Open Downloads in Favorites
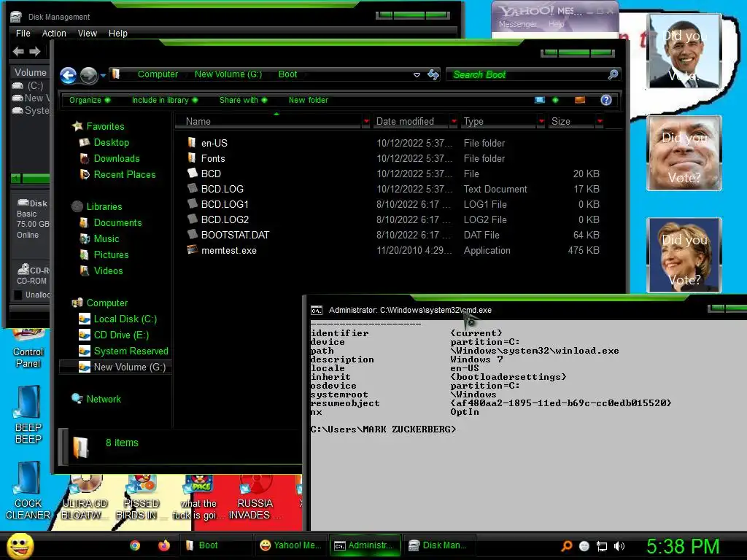The height and width of the screenshot is (560, 747). point(116,158)
